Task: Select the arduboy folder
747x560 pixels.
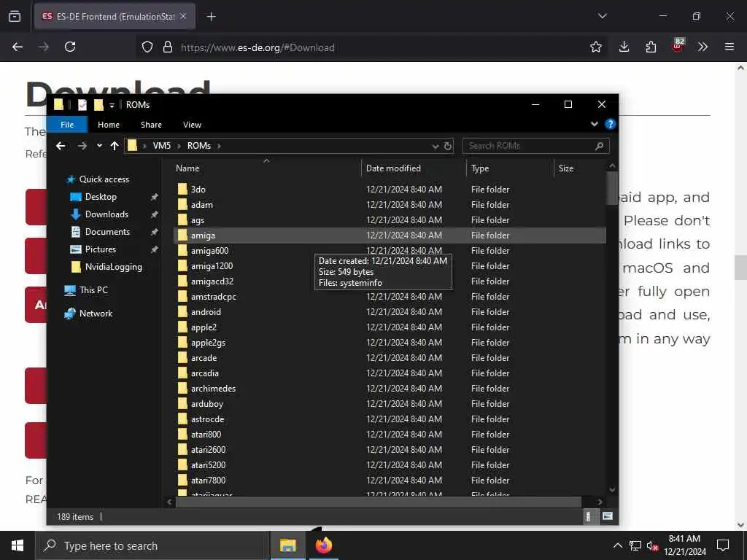Action: [x=206, y=404]
